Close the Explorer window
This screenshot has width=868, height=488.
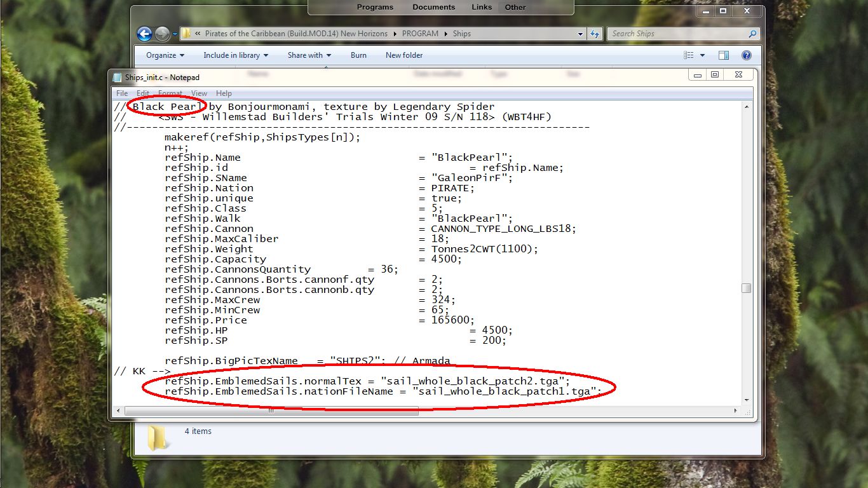click(x=745, y=11)
